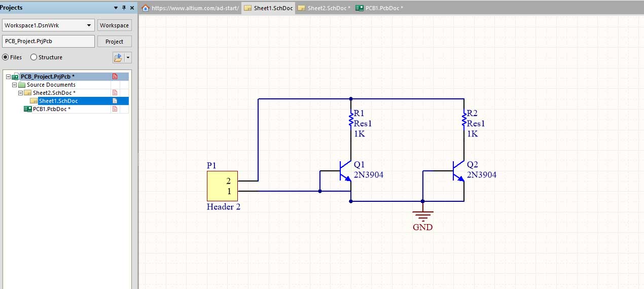The height and width of the screenshot is (289, 644).
Task: Click the PCB1.PcbDoc board icon in the tree
Action: click(28, 109)
